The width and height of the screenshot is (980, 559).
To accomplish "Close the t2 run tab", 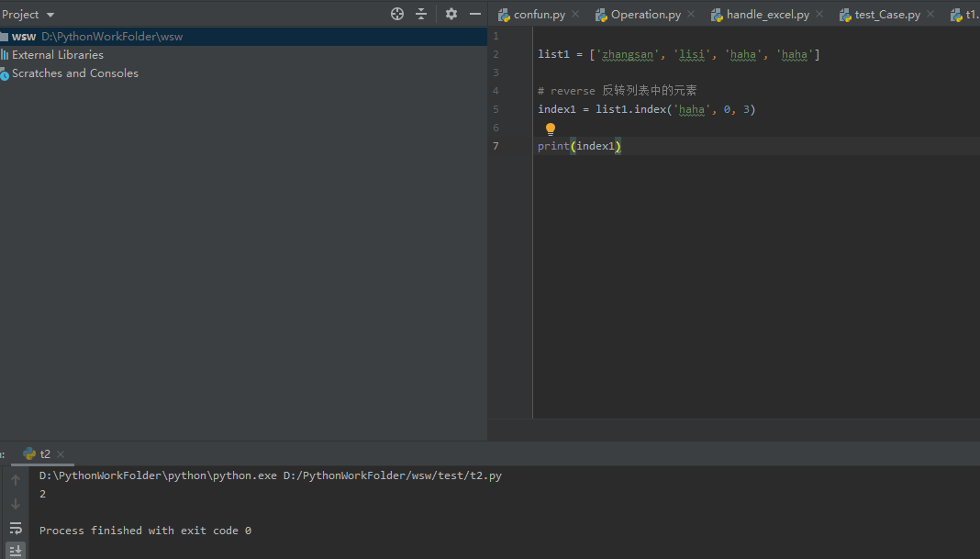I will tap(61, 454).
